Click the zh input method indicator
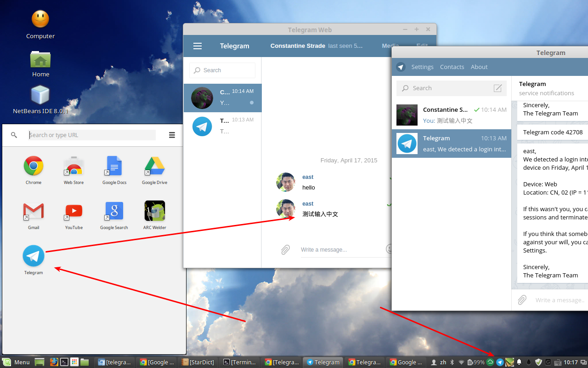This screenshot has height=368, width=588. [x=443, y=362]
